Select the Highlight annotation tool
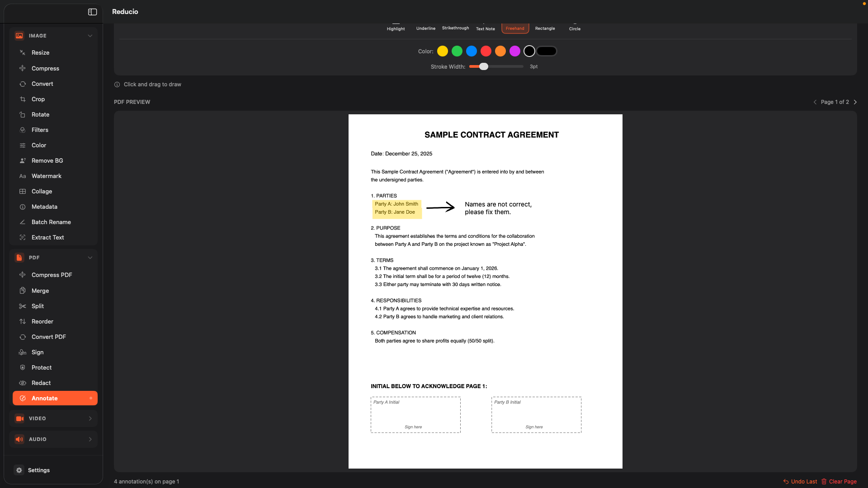 395,26
